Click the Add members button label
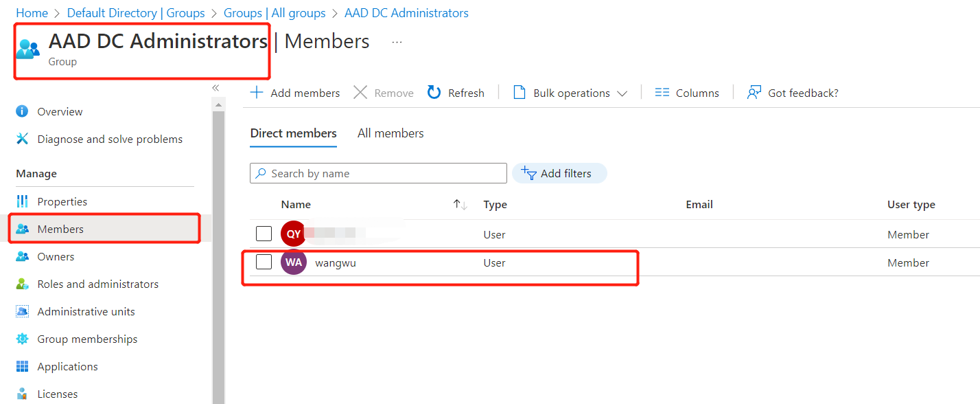The width and height of the screenshot is (980, 404). 305,93
